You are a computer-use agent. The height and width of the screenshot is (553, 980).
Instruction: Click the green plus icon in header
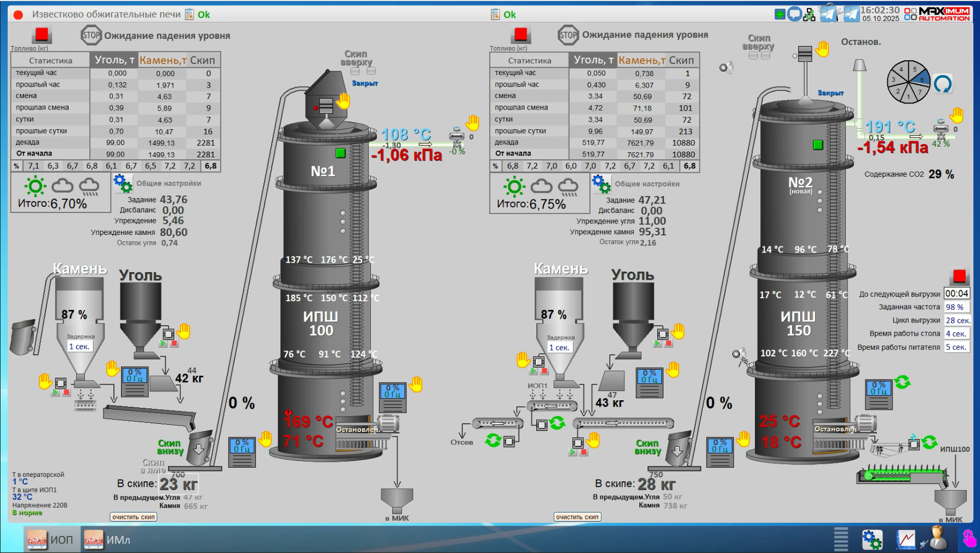click(780, 14)
